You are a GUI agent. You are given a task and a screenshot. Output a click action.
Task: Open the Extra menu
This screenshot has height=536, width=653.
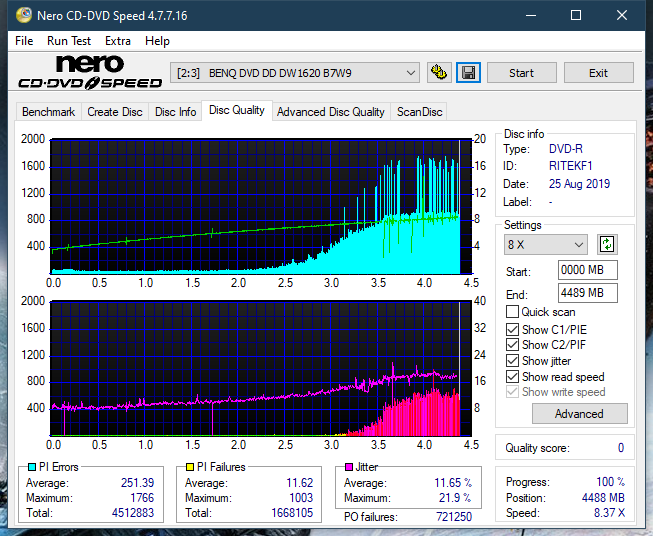118,41
